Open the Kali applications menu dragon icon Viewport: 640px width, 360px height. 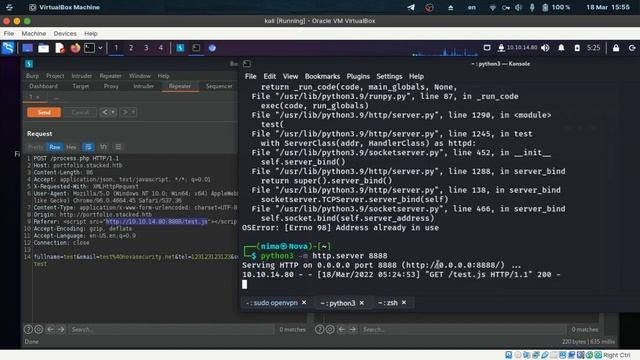tap(8, 48)
